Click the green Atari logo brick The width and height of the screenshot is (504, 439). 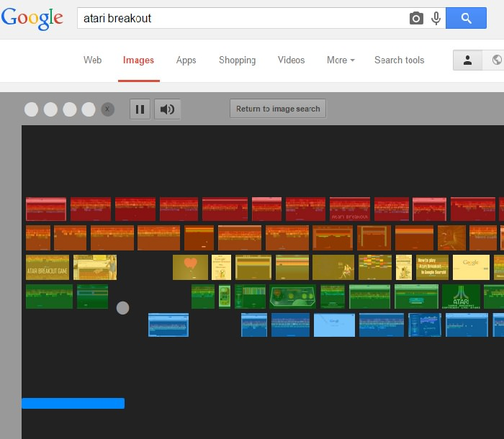[461, 297]
